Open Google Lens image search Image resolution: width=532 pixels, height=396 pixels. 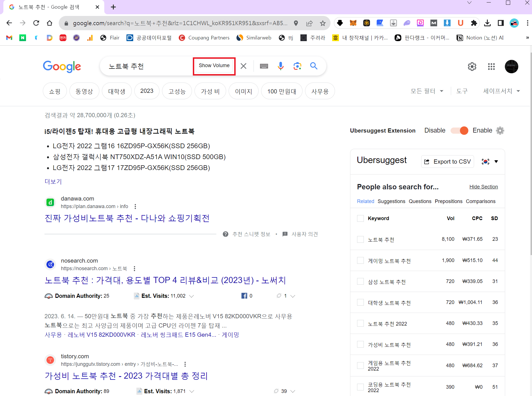(297, 66)
